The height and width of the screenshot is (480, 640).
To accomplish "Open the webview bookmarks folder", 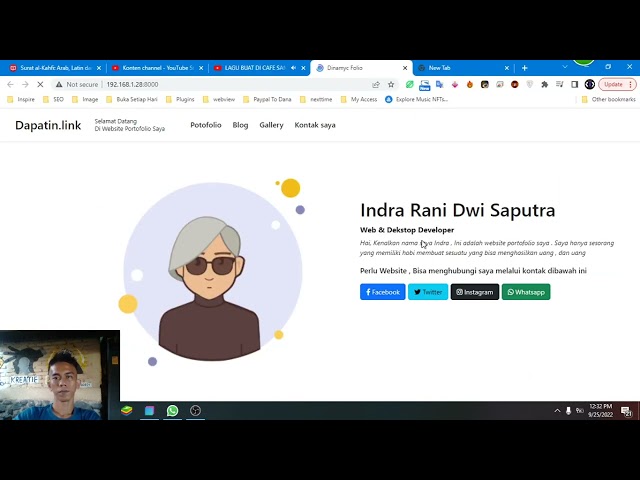I will pos(219,99).
